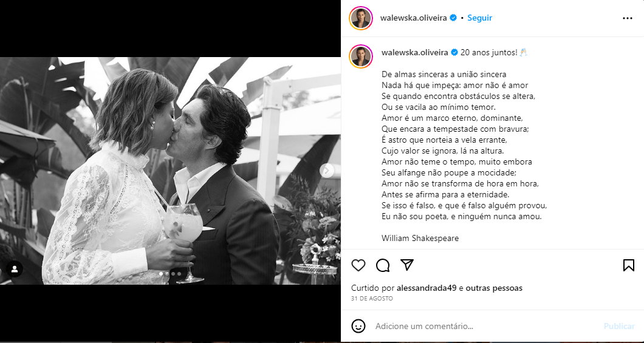The width and height of the screenshot is (644, 343).
Task: Like the post with heart icon
Action: coord(358,265)
